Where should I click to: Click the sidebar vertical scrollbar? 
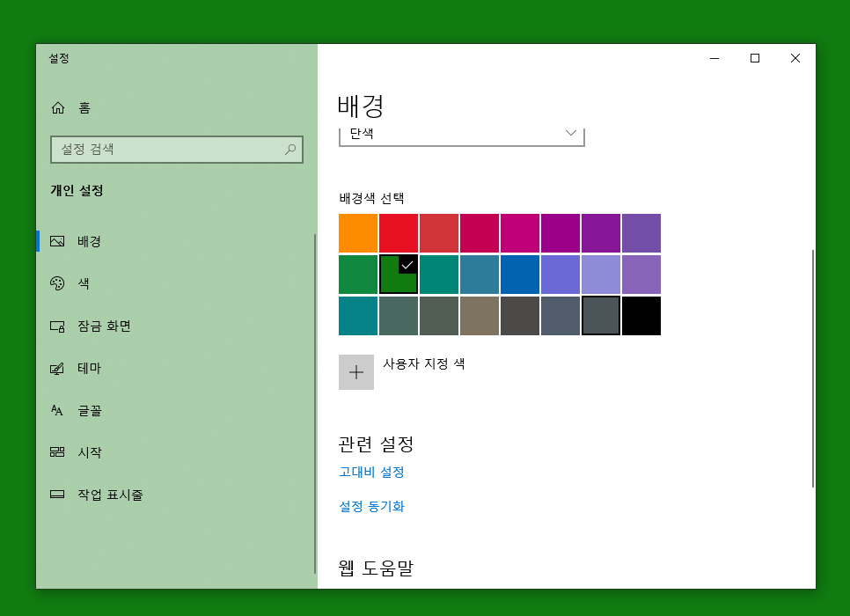315,403
